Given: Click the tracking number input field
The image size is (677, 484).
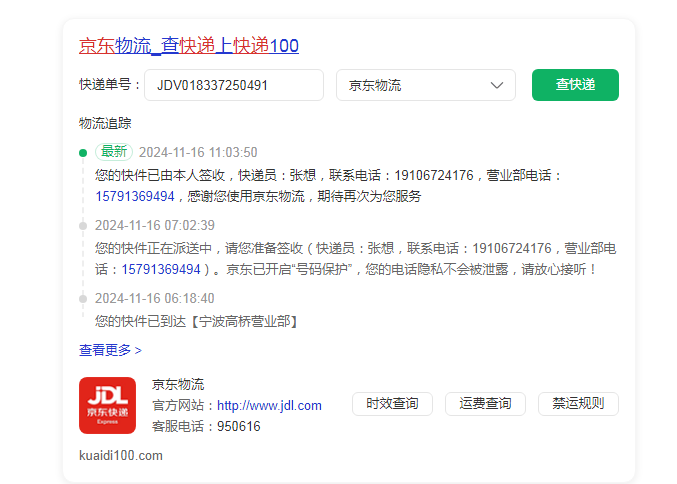Looking at the screenshot, I should [x=234, y=85].
